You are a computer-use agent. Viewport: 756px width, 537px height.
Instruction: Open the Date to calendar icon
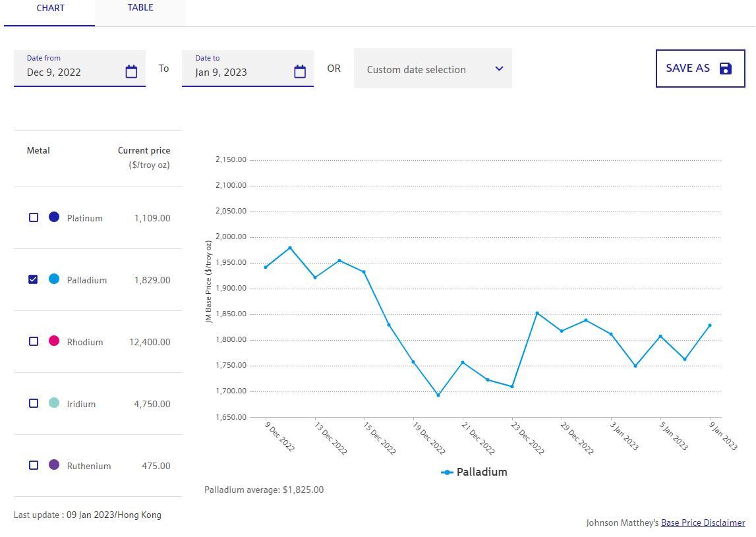click(300, 72)
